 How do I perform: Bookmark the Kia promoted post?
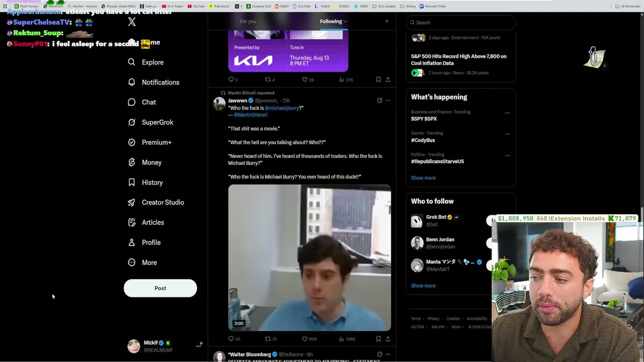(378, 79)
